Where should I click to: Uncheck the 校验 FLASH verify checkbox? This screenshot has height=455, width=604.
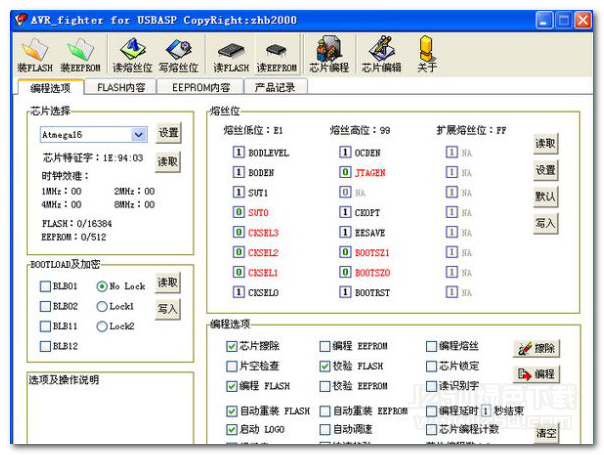(x=325, y=366)
